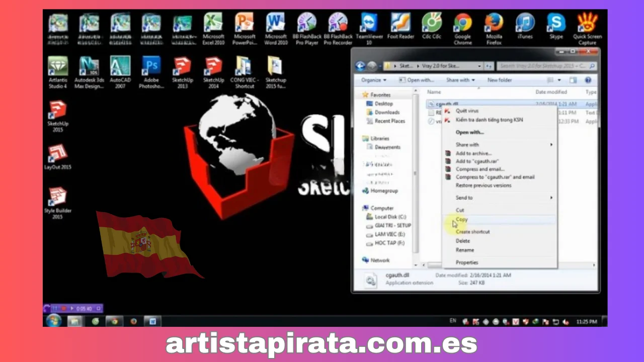Launch Autodesk 3ds Max Design icon
Viewport: 644px width, 362px height.
pos(89,72)
